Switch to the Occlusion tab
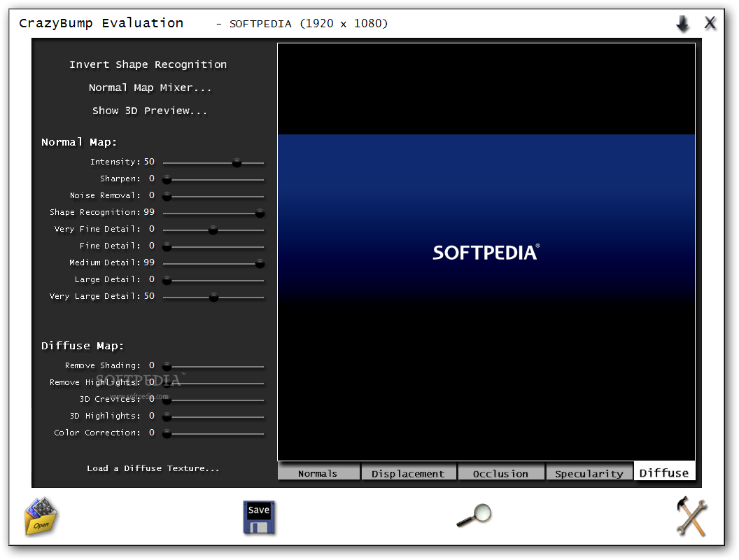Viewport: 739px width, 560px height. pos(500,472)
